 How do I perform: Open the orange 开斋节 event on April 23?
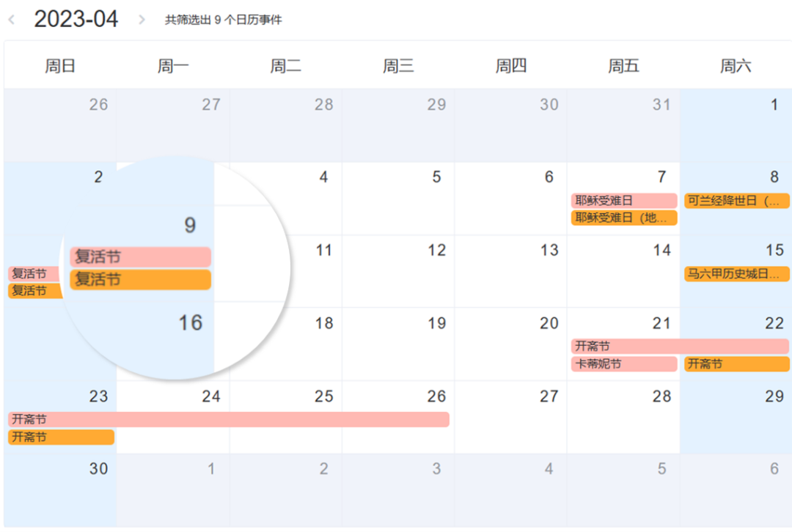tap(61, 437)
